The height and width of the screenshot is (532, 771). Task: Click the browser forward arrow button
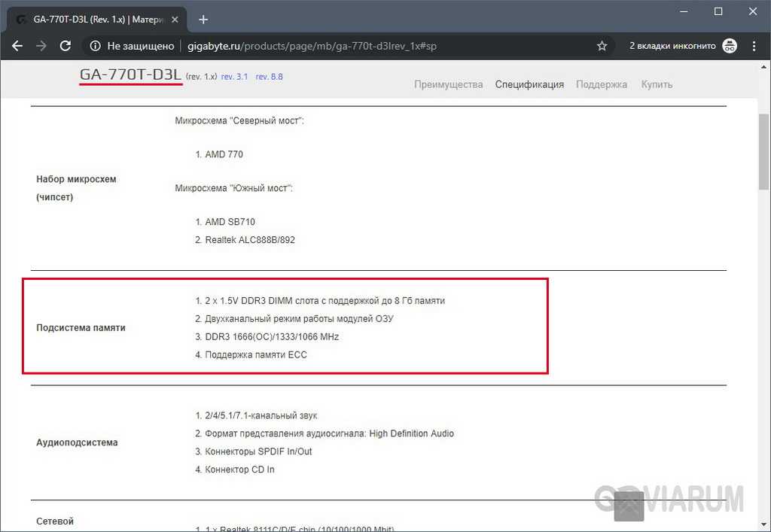click(x=41, y=46)
